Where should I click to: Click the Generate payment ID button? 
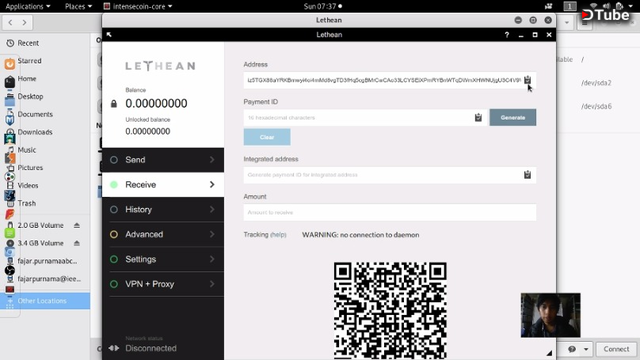[513, 118]
